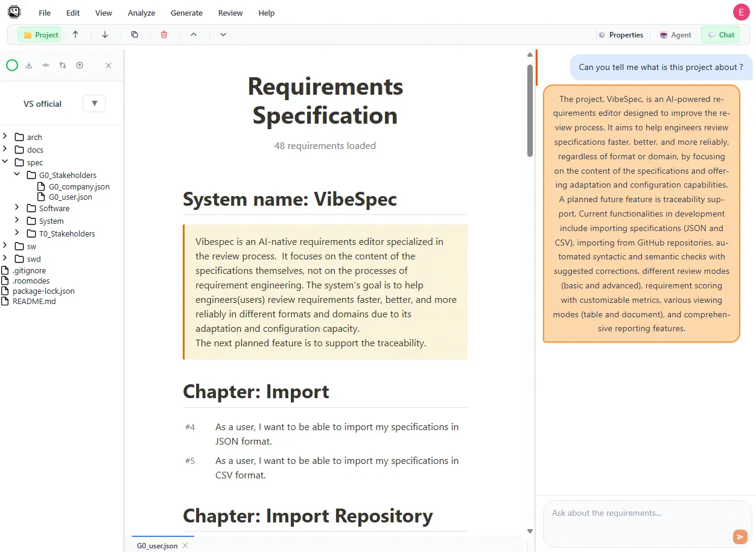
Task: Collapse the G0_Stakeholders folder
Action: 17,175
